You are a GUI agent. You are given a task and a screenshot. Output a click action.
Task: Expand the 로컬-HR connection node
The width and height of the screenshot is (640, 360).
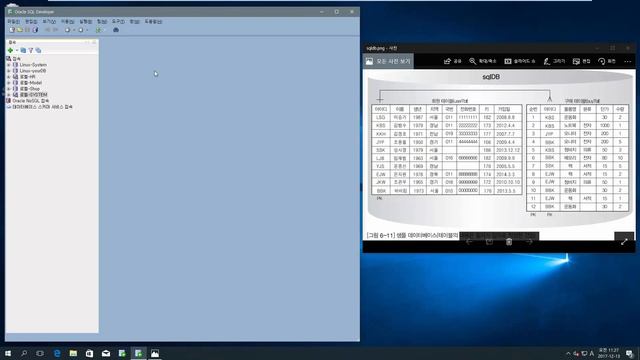point(9,77)
